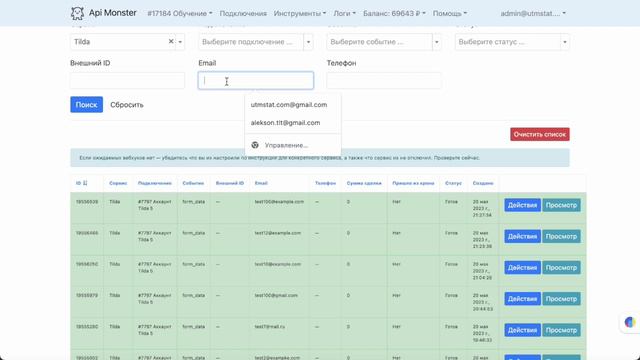Image resolution: width=640 pixels, height=360 pixels.
Task: Open the Помощь menu
Action: [x=450, y=13]
